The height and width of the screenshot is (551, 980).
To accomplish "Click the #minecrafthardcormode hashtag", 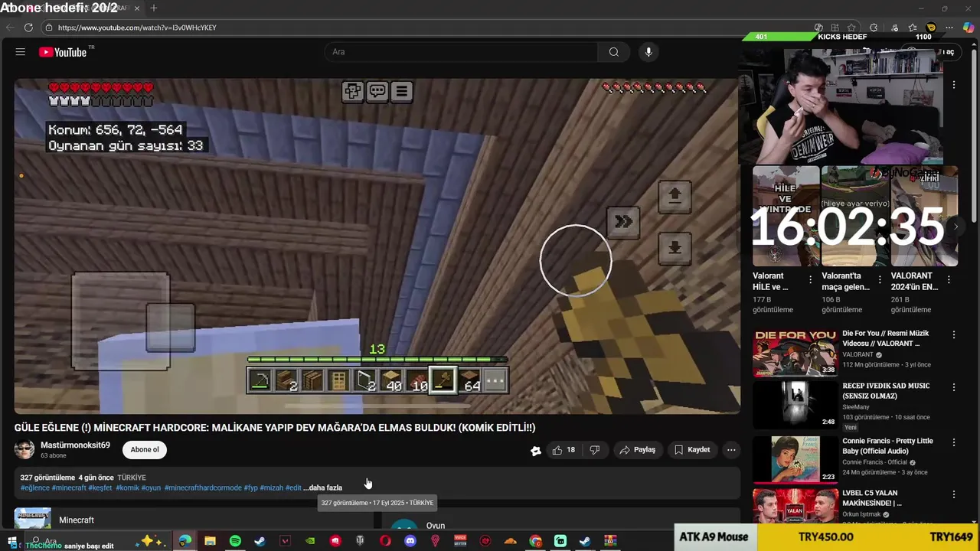I will tap(203, 487).
